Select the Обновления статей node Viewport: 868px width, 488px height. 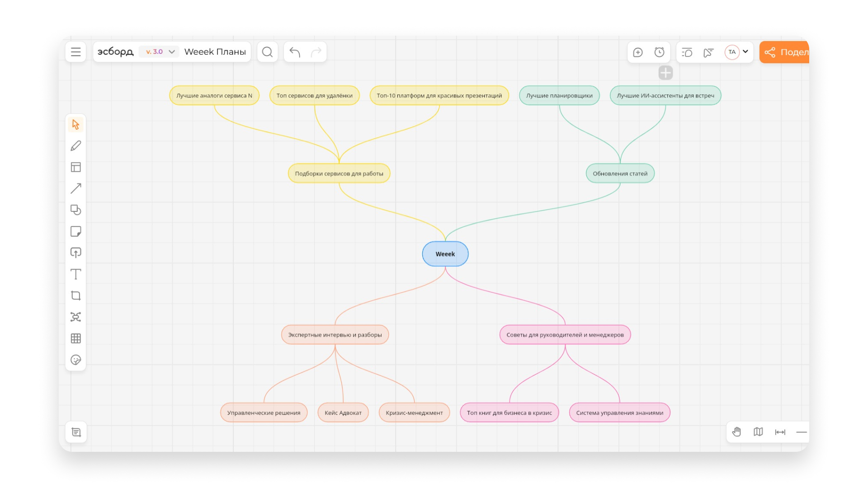(620, 174)
